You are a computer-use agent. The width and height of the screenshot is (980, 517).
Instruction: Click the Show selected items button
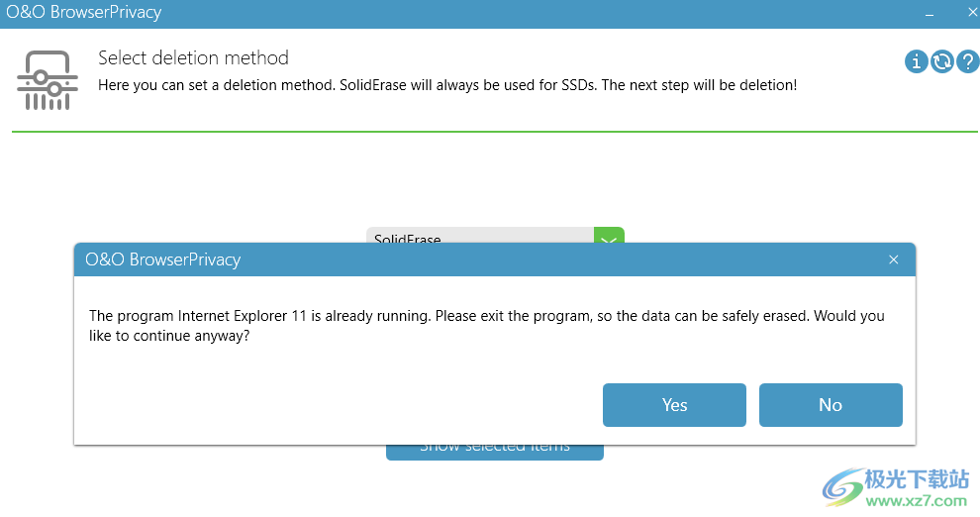(494, 450)
